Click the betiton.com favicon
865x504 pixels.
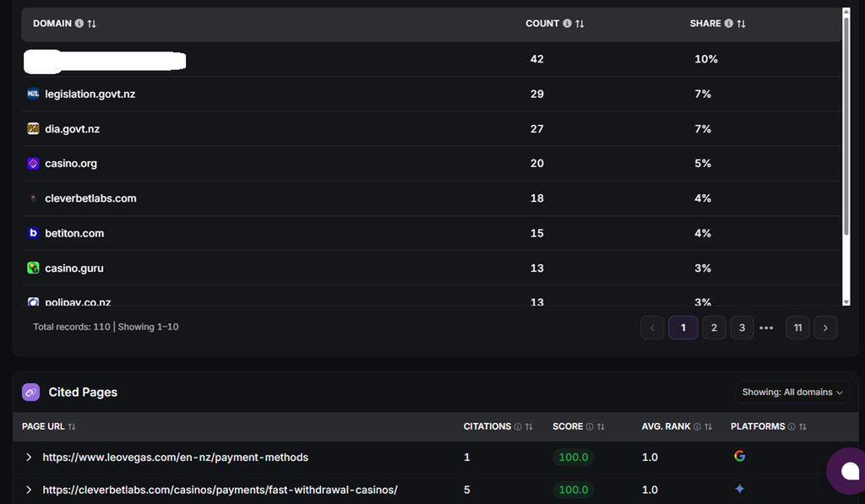(33, 233)
